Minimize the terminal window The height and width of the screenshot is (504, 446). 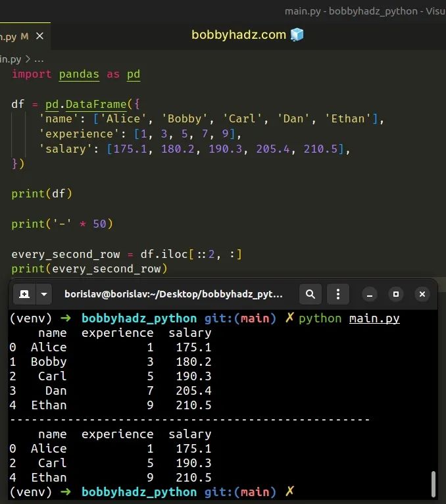(370, 294)
